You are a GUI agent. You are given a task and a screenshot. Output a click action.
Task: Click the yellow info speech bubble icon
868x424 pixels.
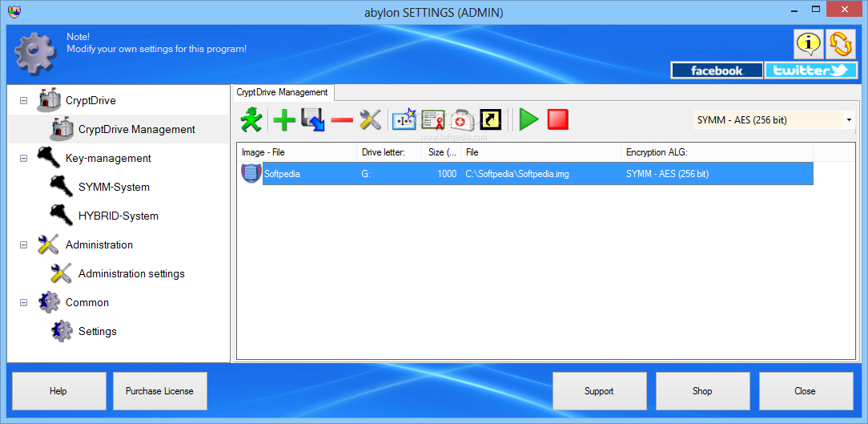[x=809, y=44]
